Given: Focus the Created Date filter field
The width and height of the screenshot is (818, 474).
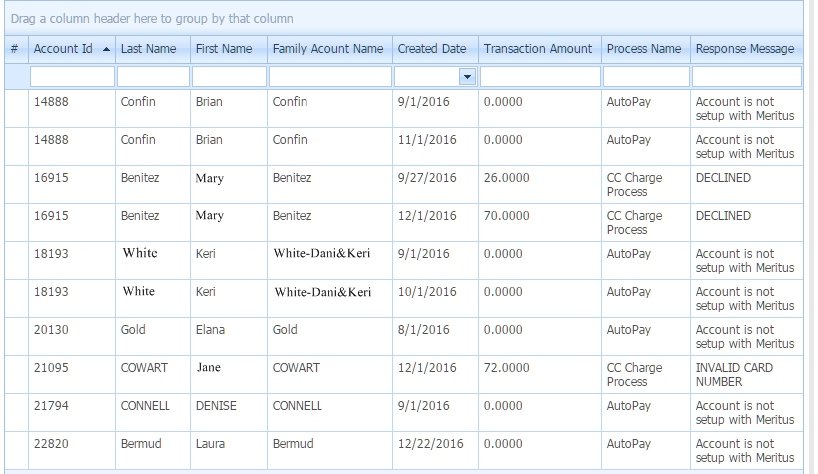Looking at the screenshot, I should tap(426, 77).
